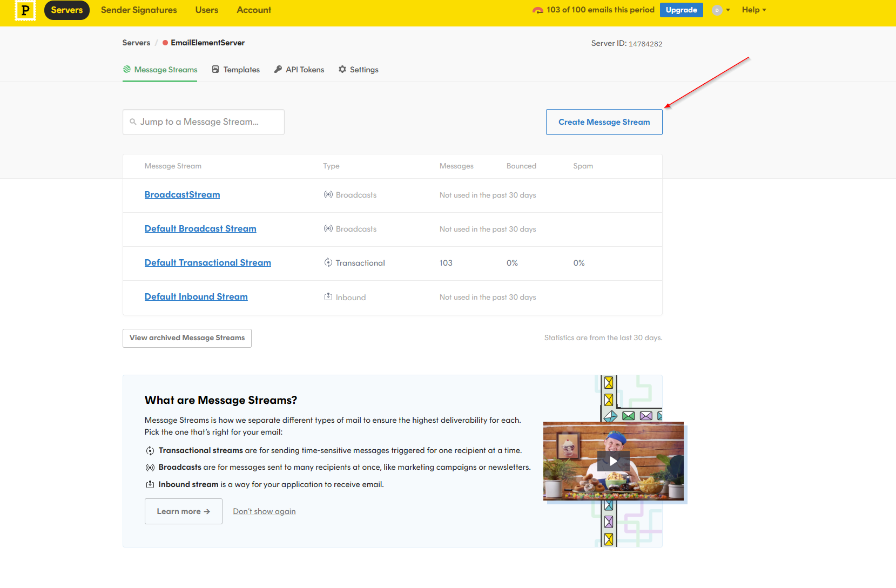The height and width of the screenshot is (588, 896).
Task: Click the search magnifier icon
Action: [x=133, y=122]
